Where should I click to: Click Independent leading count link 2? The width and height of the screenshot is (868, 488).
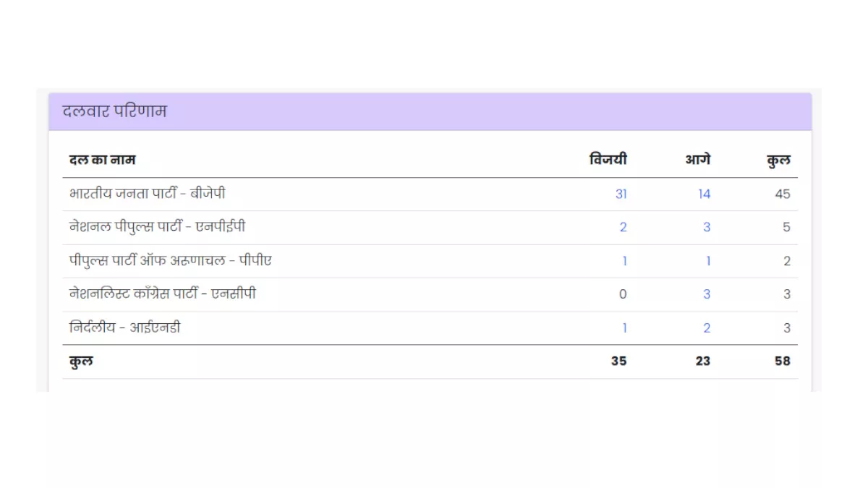pyautogui.click(x=707, y=328)
